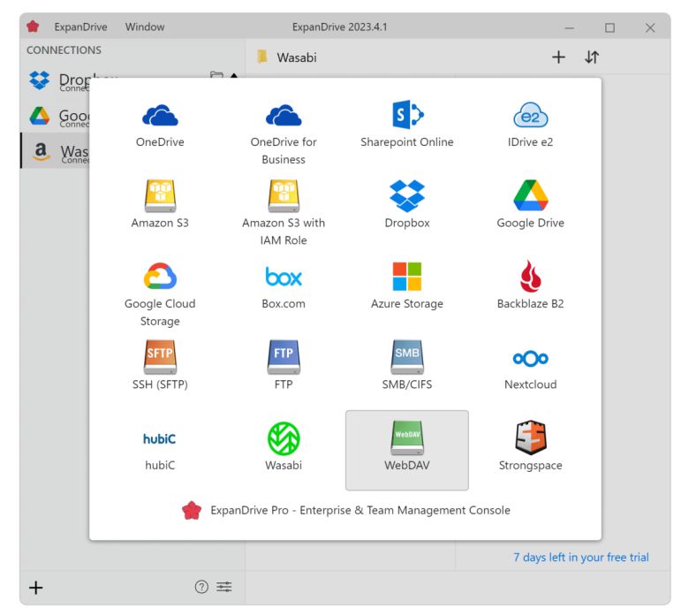The height and width of the screenshot is (616, 689).
Task: Pick the IDrive e2 icon
Action: (530, 115)
